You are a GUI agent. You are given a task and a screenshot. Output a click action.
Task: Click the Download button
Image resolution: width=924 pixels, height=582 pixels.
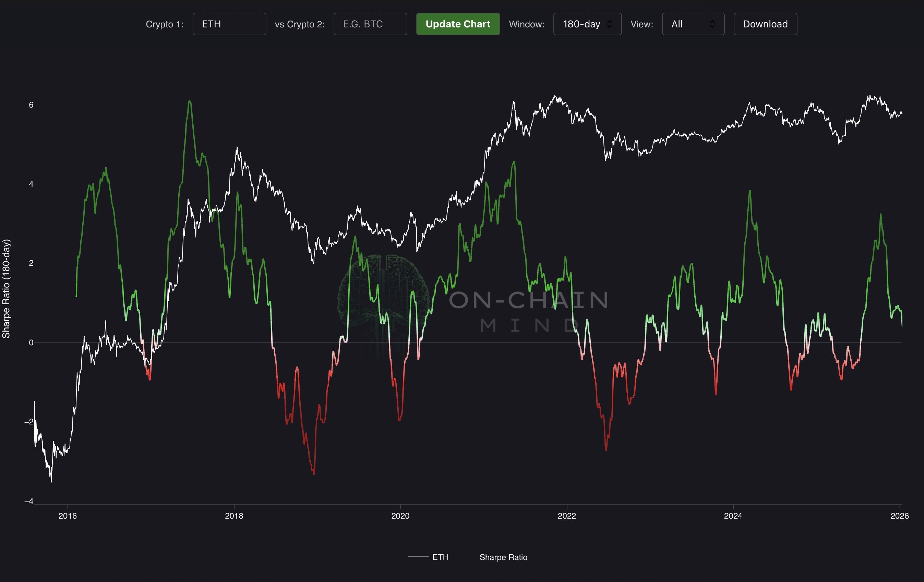765,24
